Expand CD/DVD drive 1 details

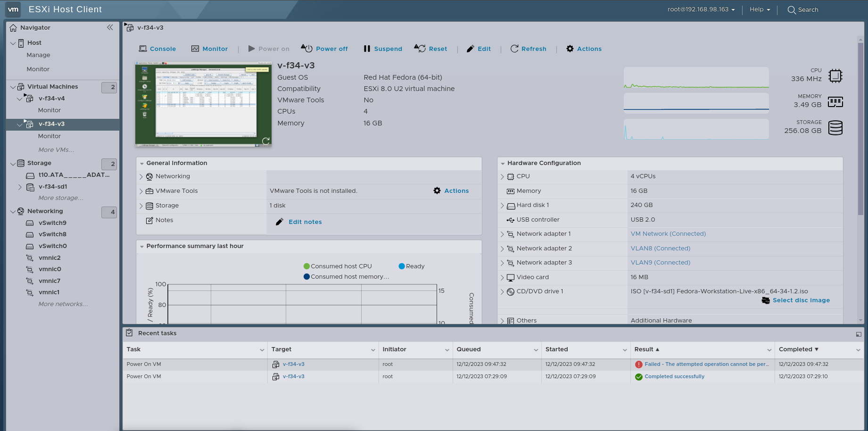(x=502, y=291)
